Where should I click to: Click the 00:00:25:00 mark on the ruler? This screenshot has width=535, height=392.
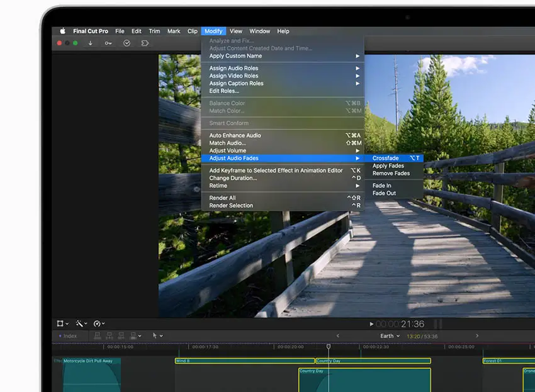point(461,347)
